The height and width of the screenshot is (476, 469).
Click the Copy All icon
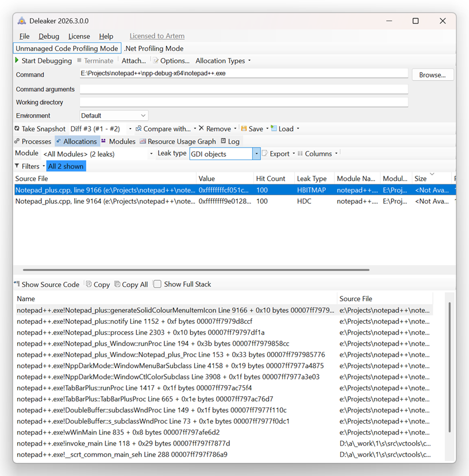coord(117,284)
